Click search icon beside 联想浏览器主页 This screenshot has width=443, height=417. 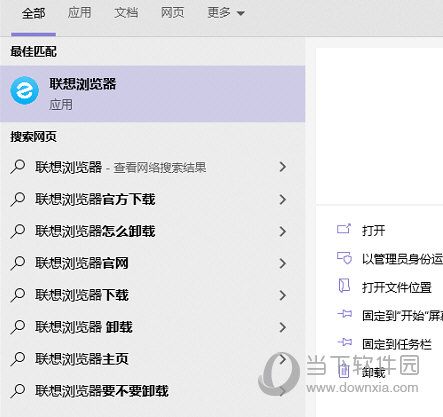[18, 359]
